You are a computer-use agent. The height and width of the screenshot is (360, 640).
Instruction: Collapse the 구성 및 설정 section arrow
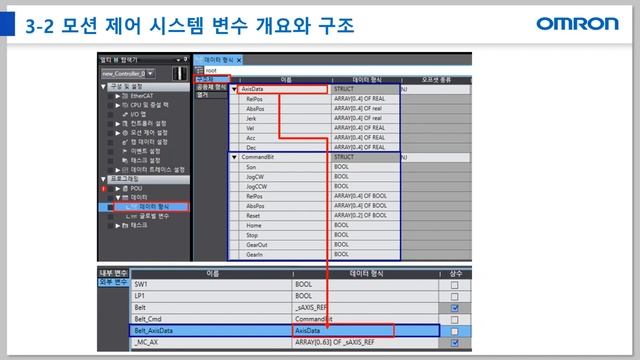point(103,87)
